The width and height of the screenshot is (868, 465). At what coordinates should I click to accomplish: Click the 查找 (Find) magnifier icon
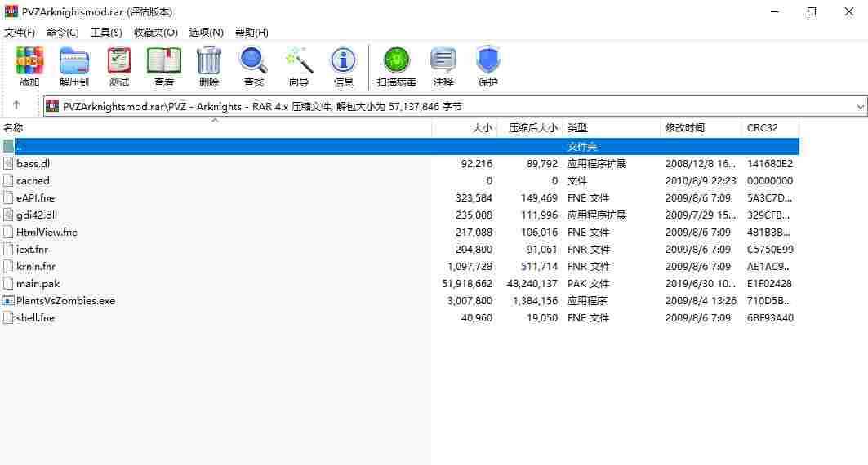253,60
